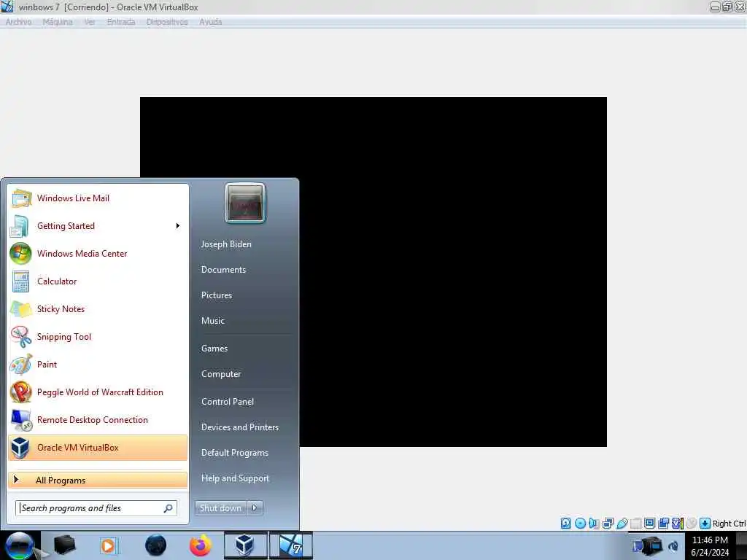This screenshot has width=747, height=560.
Task: Launch Paint using the palette icon
Action: click(21, 365)
